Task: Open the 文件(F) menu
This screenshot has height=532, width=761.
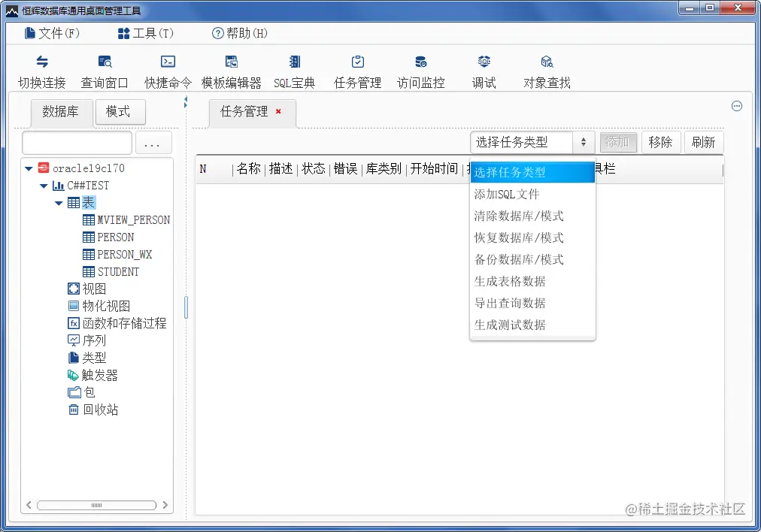Action: (x=52, y=33)
